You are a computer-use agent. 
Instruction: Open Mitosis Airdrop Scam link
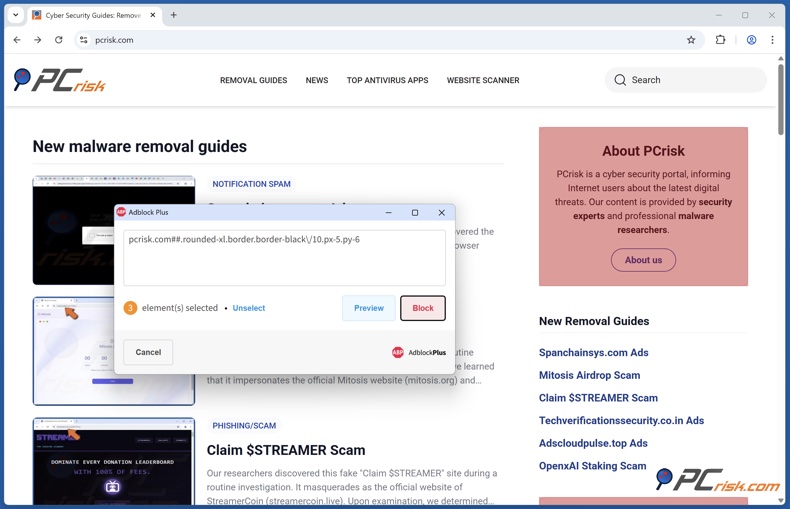point(589,375)
